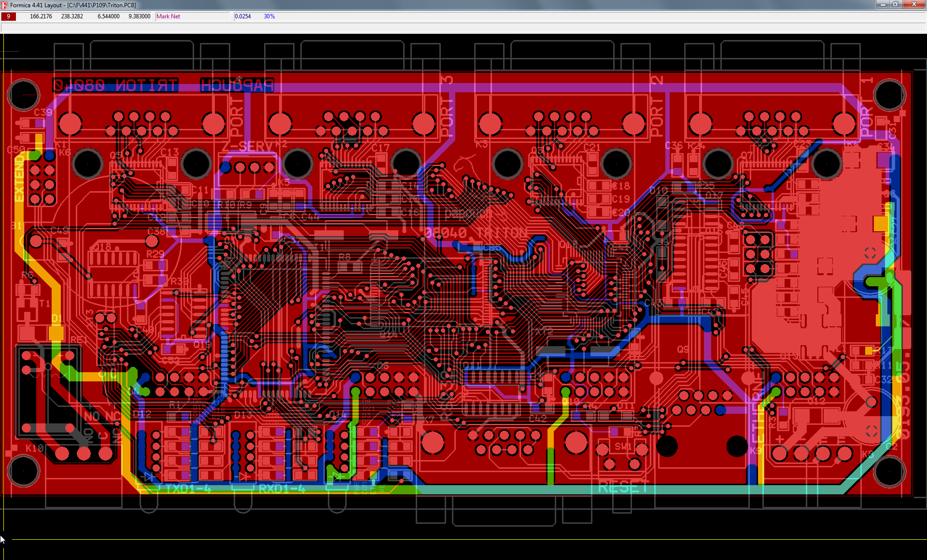Click the red layer 9 indicator

(8, 16)
